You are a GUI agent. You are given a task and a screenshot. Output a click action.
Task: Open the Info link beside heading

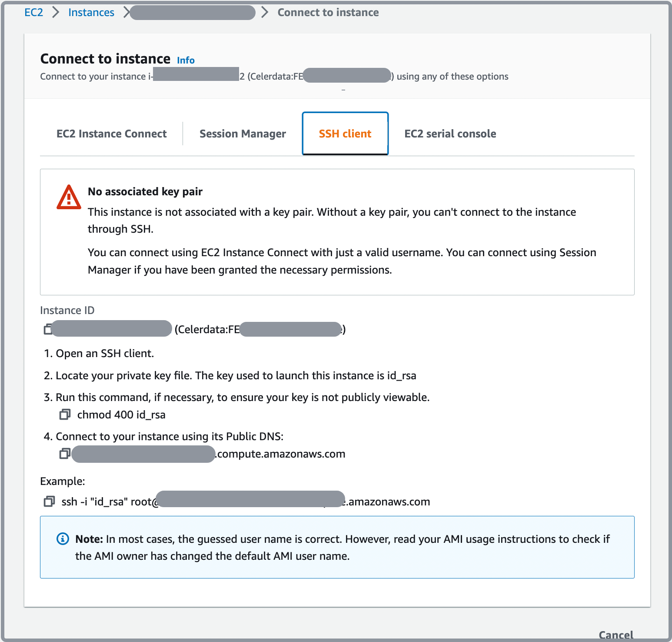[186, 60]
